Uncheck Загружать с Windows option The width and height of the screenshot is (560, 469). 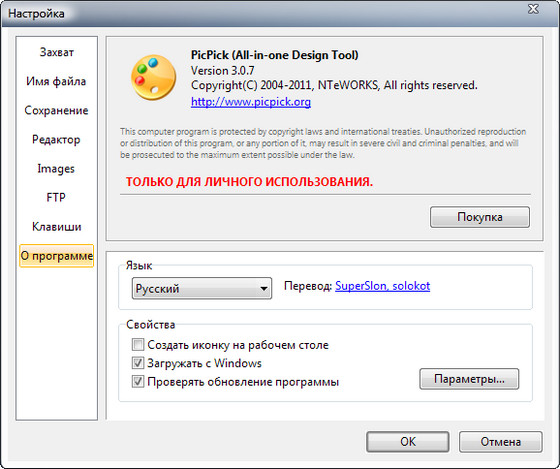coord(138,363)
